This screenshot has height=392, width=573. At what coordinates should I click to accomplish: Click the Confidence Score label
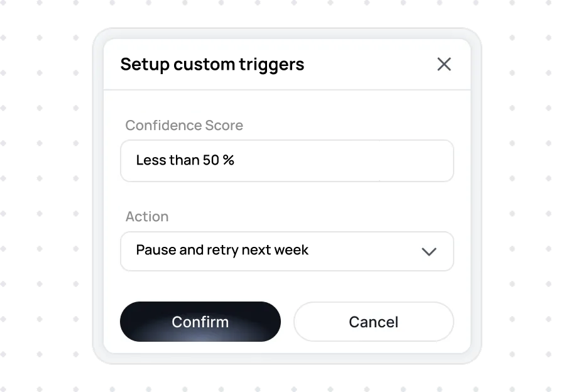(184, 125)
